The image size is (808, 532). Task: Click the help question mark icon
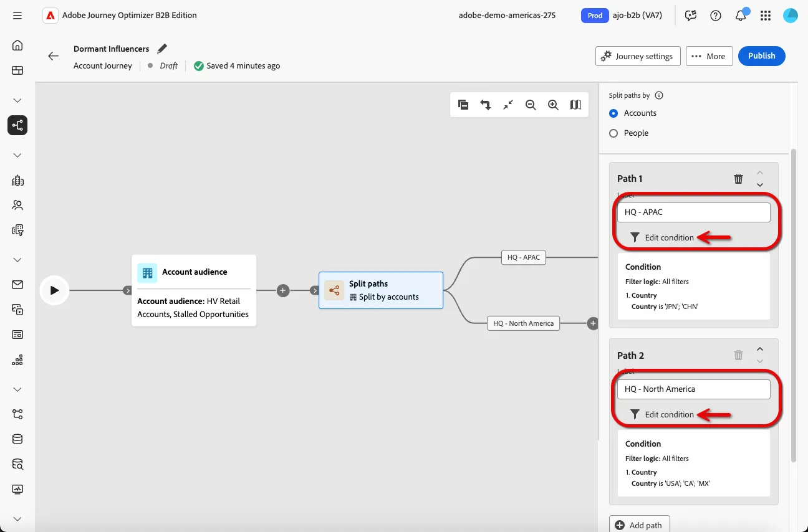pyautogui.click(x=716, y=16)
